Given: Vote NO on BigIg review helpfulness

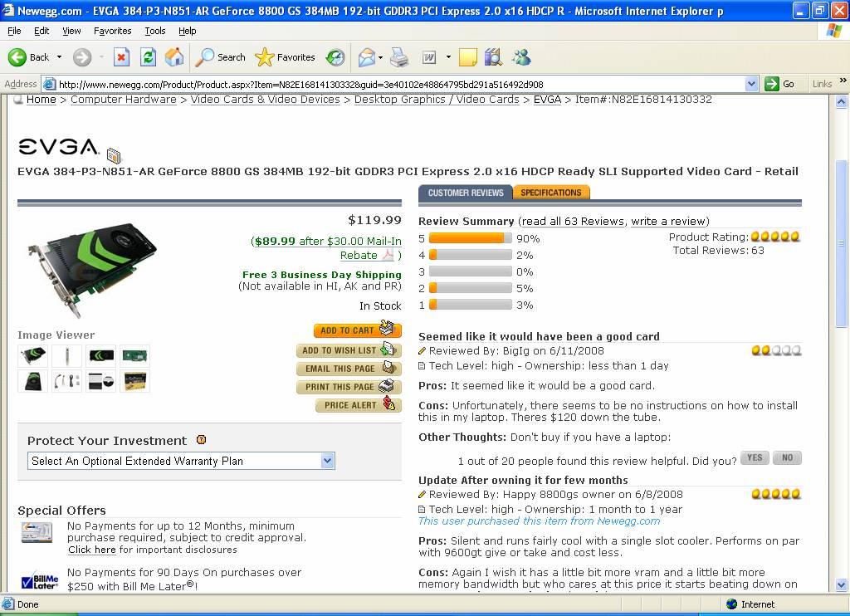Looking at the screenshot, I should click(x=787, y=457).
